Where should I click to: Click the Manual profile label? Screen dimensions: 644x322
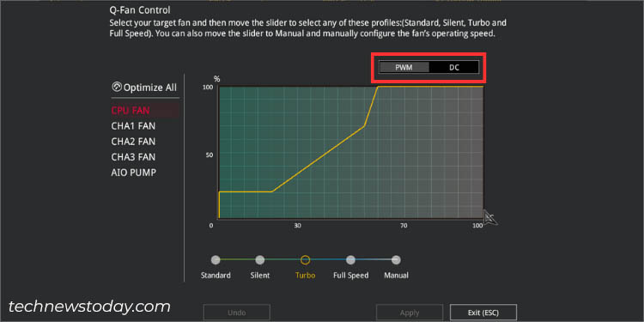point(396,276)
